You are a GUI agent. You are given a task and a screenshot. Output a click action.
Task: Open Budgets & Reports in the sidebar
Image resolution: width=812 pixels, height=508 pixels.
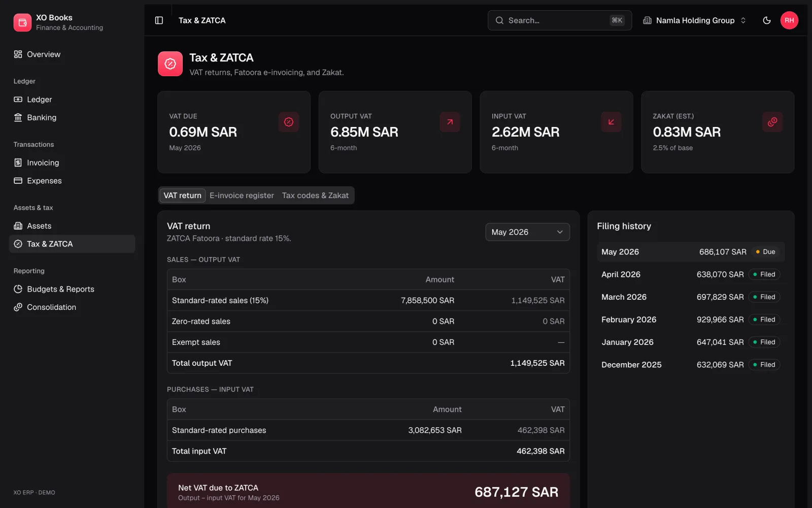[72, 289]
